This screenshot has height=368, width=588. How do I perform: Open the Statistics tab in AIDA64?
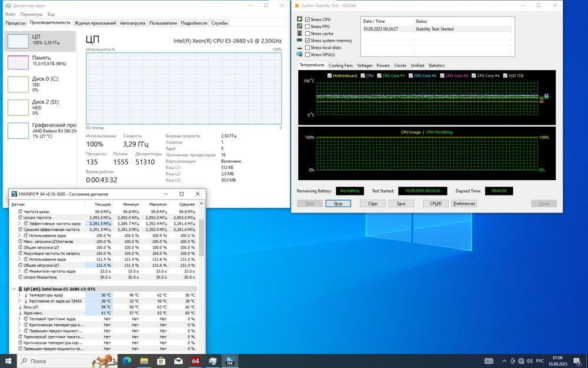point(436,65)
